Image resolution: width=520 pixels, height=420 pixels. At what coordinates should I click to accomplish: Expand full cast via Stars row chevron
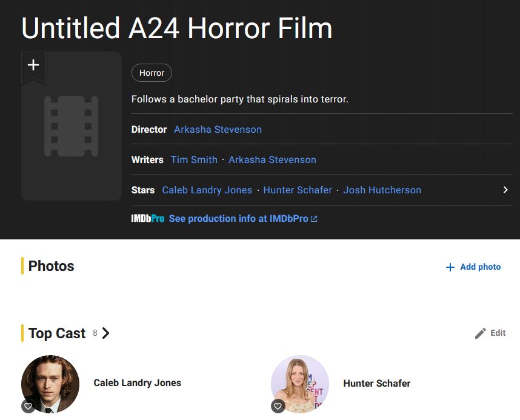[505, 190]
